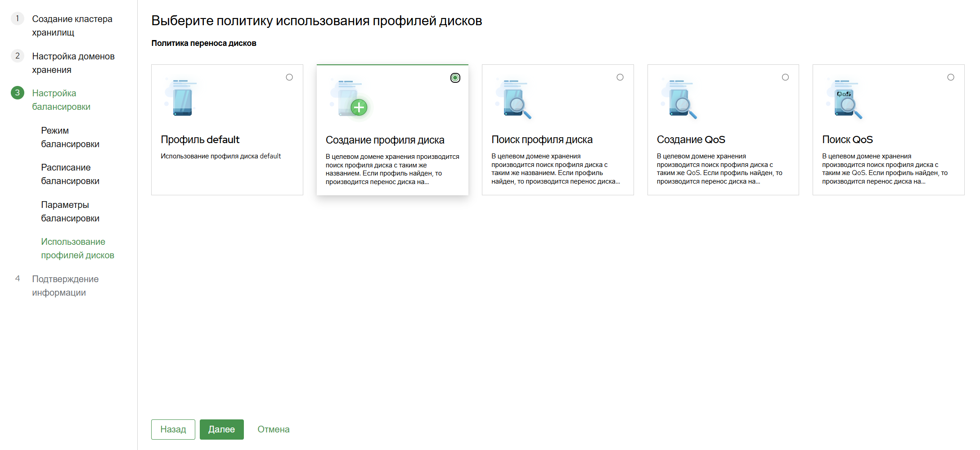Open the Режим балансировки substep

pyautogui.click(x=70, y=137)
